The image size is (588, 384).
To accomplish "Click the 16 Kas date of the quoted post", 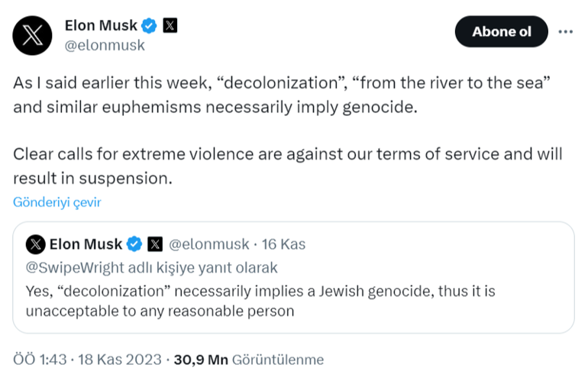I will (283, 244).
